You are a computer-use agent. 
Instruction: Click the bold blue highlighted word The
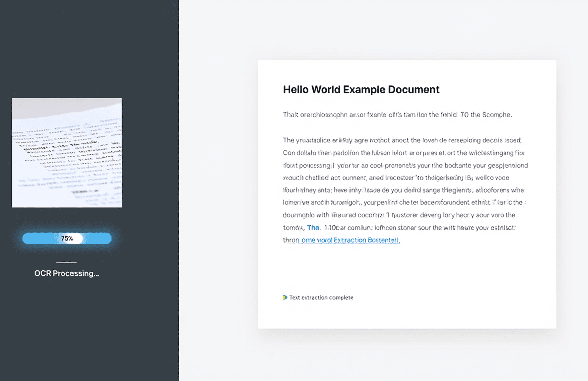313,228
